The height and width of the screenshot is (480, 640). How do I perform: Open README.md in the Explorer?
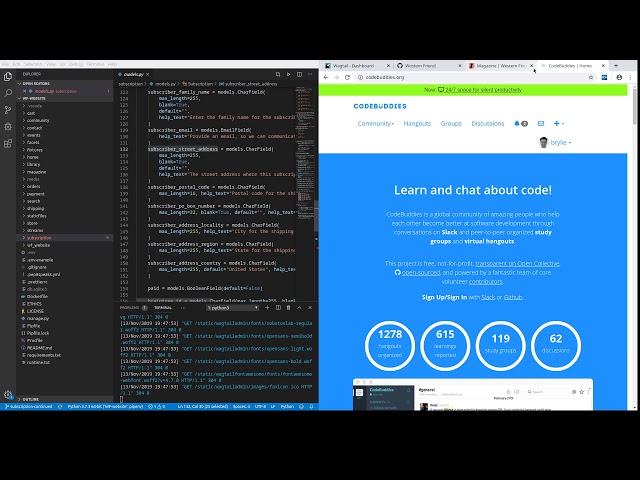click(39, 348)
